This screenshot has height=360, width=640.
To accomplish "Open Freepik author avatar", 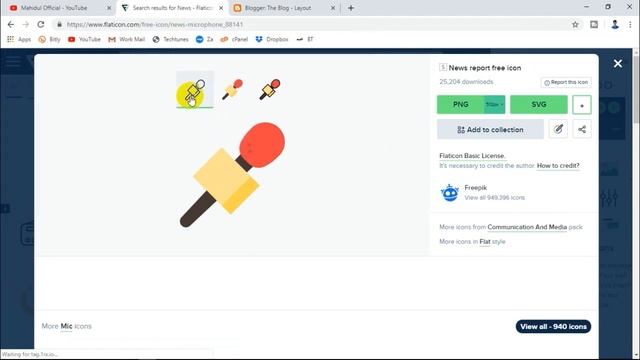I will [x=450, y=193].
